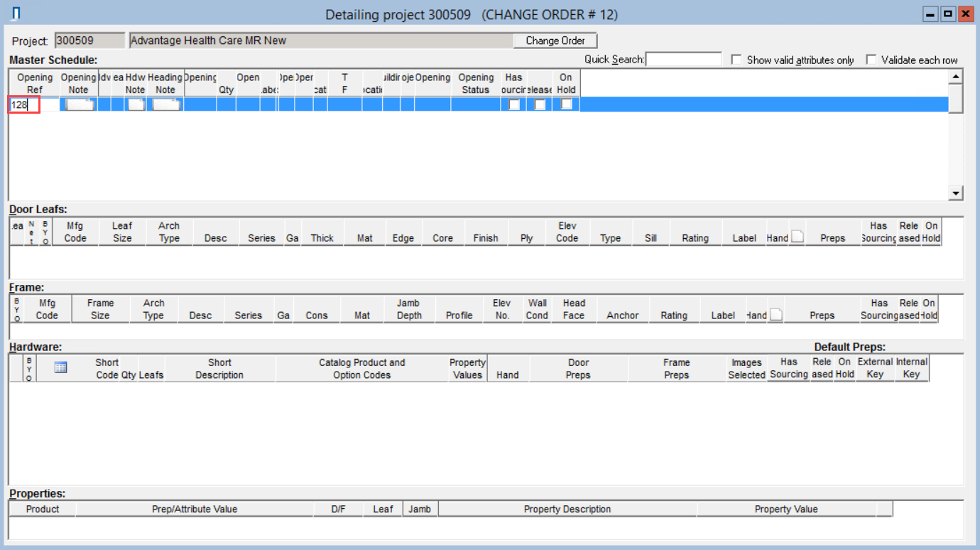Click the Opening Status column header
The height and width of the screenshot is (550, 980).
(x=476, y=83)
